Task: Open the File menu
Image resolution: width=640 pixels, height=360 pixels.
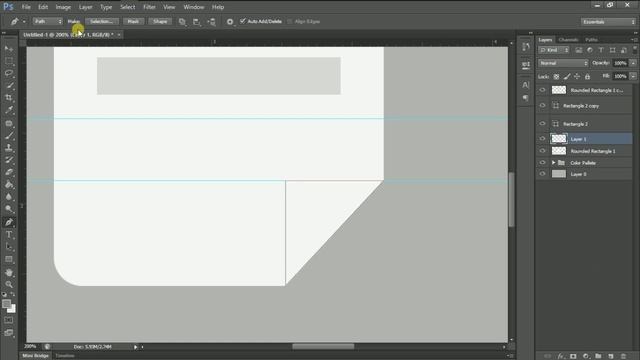Action: [x=26, y=7]
